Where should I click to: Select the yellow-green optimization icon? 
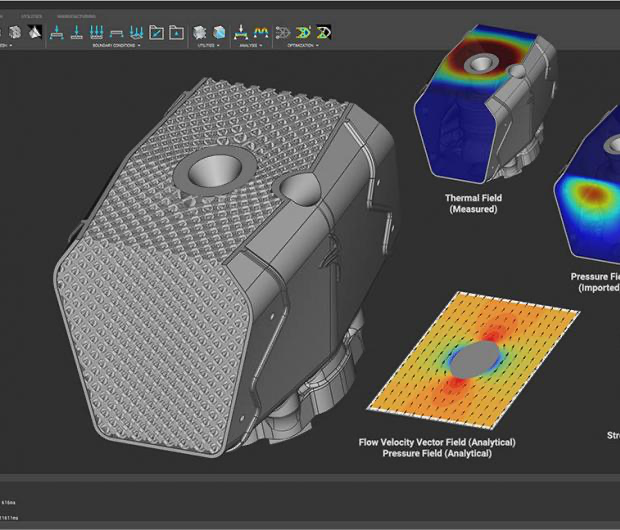304,33
